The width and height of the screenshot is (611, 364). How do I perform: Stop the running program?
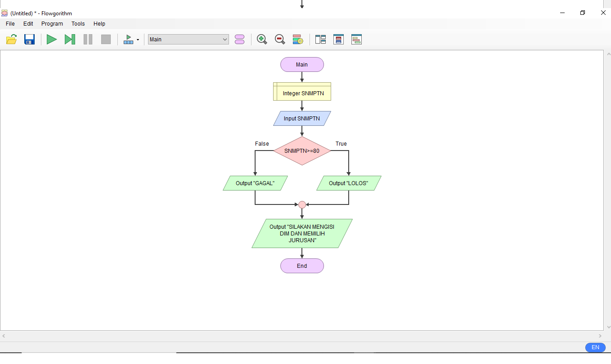(x=106, y=39)
